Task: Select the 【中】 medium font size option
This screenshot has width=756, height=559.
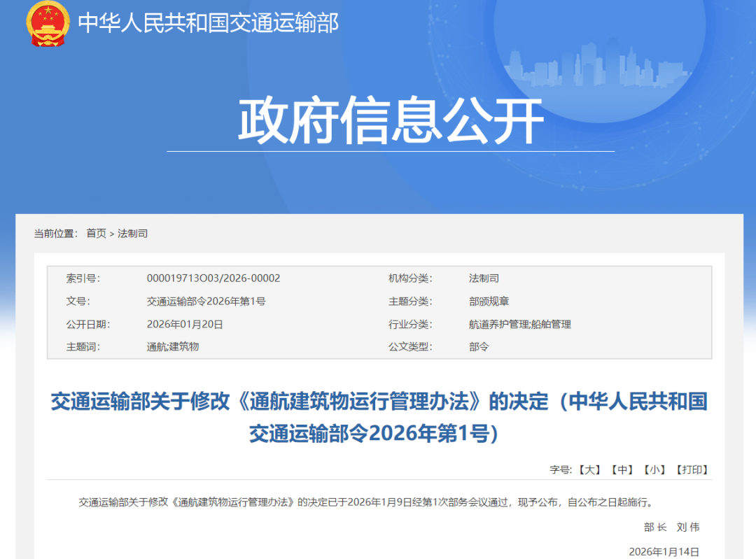Action: (x=622, y=470)
